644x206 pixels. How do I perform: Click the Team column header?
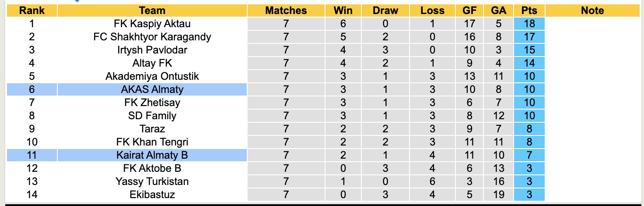click(152, 11)
